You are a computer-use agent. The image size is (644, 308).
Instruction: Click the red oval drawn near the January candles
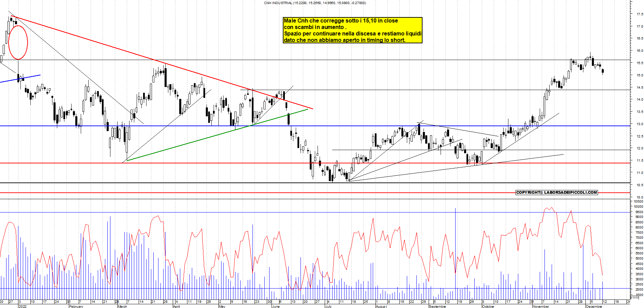[x=18, y=42]
